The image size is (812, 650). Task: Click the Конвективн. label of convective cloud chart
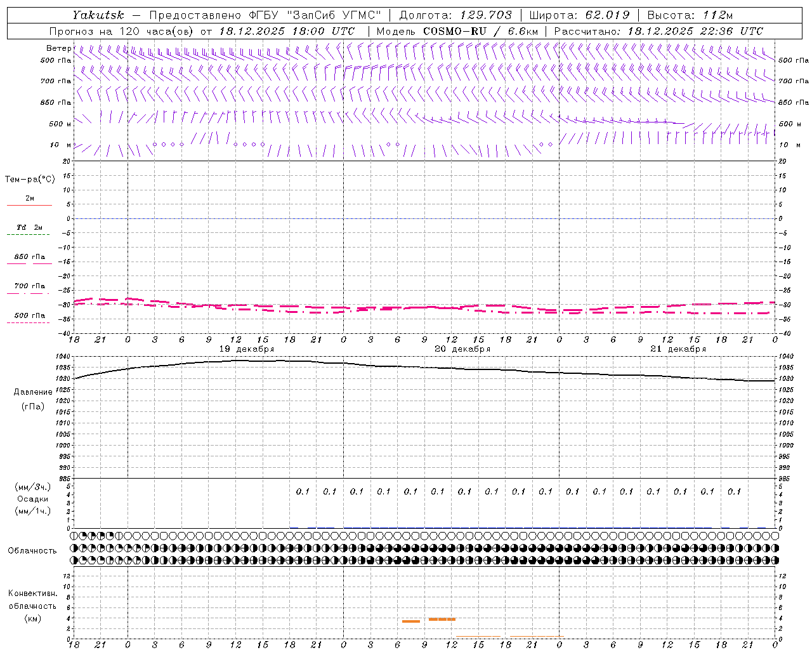[x=33, y=594]
